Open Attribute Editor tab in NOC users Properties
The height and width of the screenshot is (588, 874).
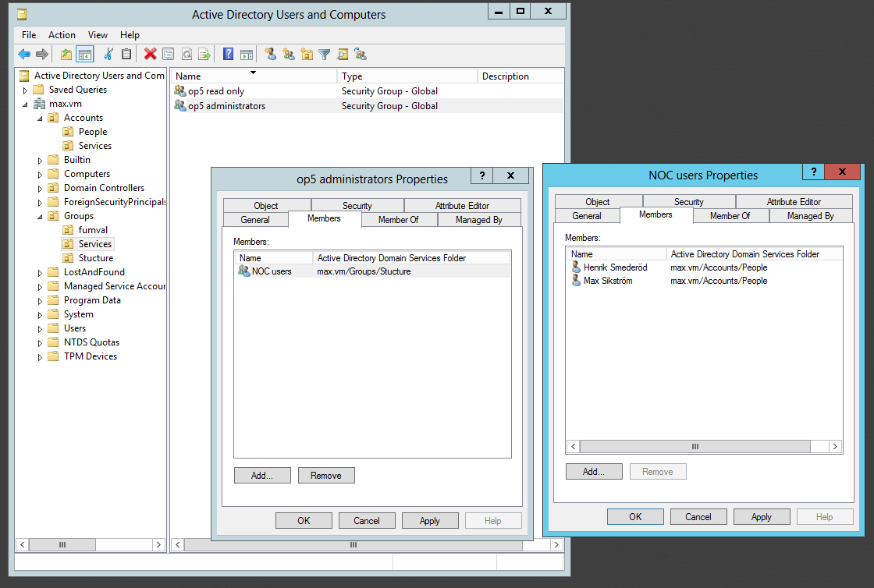(x=794, y=201)
